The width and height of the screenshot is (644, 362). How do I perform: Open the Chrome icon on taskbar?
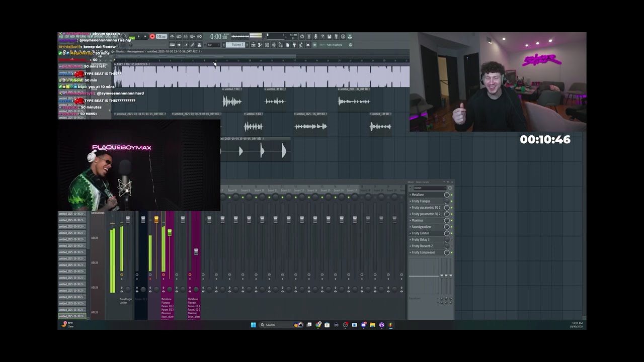click(318, 325)
